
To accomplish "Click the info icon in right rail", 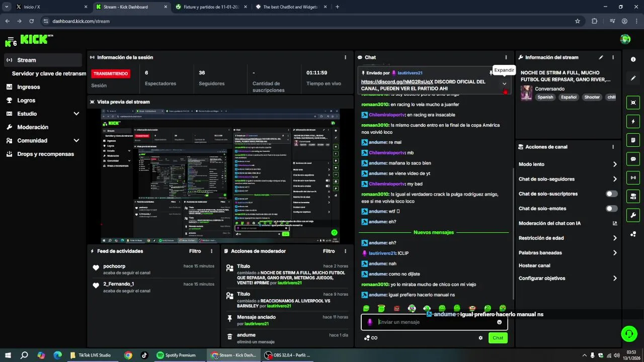I will tap(633, 59).
